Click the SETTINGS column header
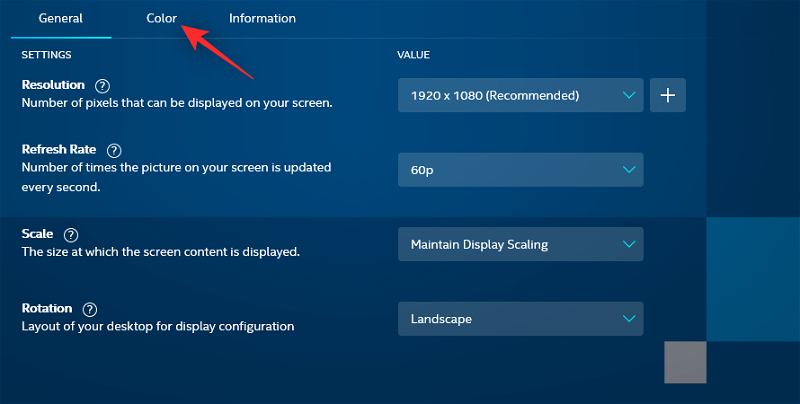Screen dimensions: 800x404 46,54
